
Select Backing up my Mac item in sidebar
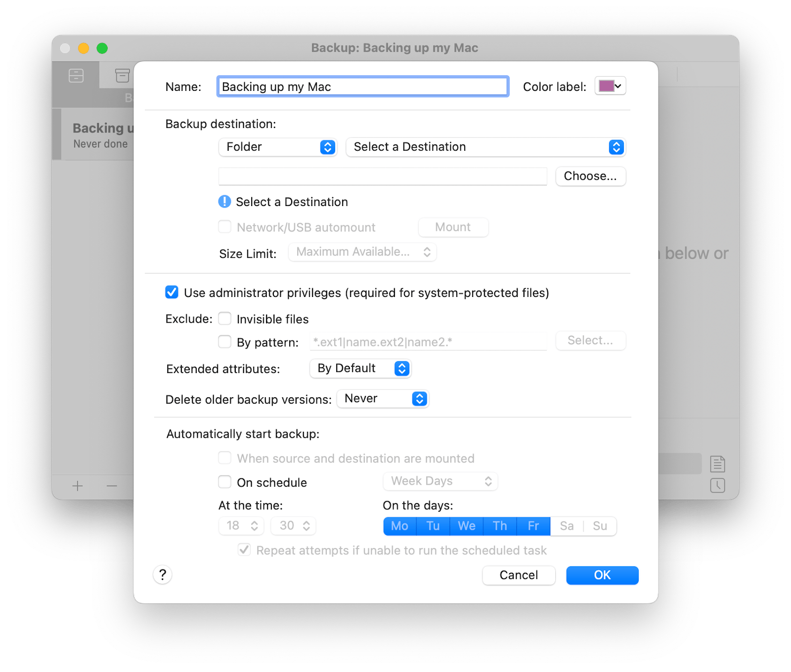[93, 134]
